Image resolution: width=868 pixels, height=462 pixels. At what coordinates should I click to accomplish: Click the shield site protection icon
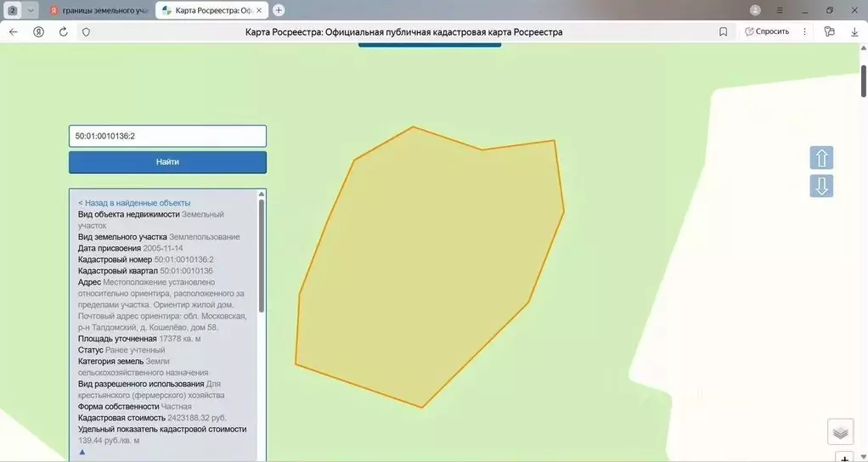click(x=86, y=32)
